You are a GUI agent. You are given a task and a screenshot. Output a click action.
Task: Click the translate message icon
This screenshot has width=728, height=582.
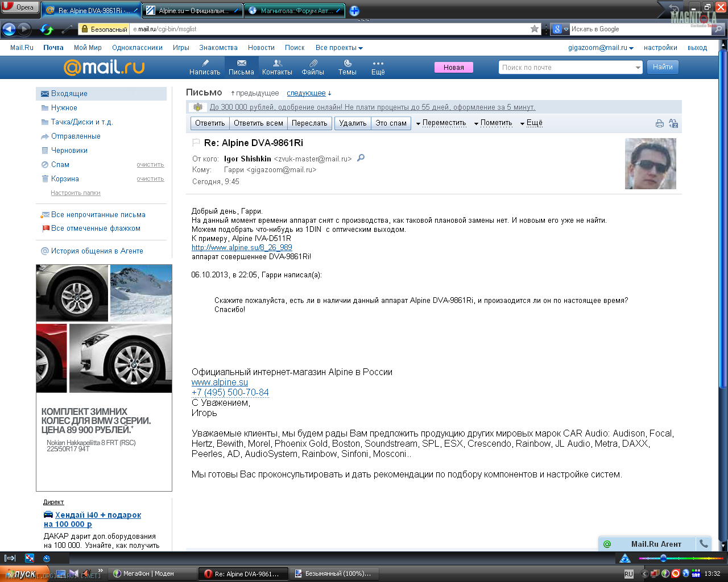(673, 123)
